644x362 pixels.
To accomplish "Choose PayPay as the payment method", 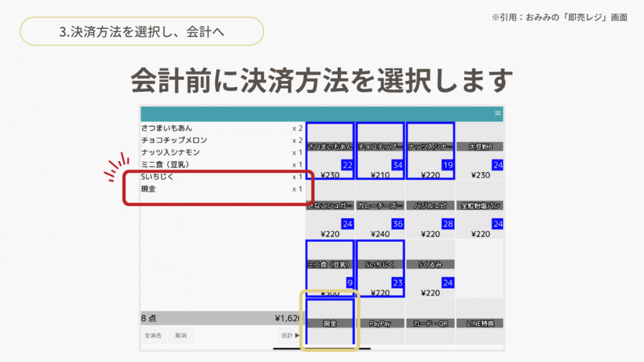I will tap(380, 322).
